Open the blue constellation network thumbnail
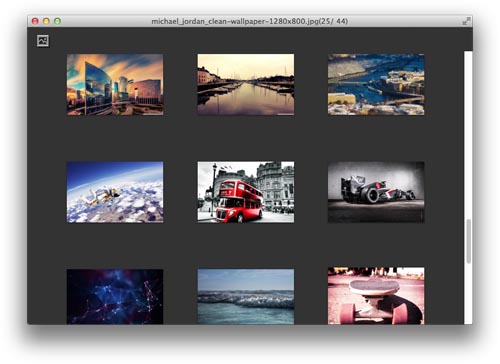Image resolution: width=500 pixels, height=364 pixels. [115, 297]
